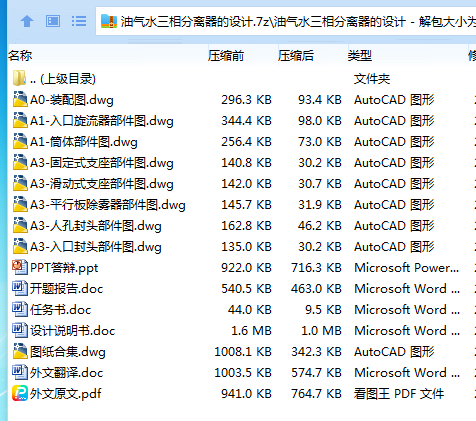Click the Microsoft Power... type cell
476x421 pixels.
[x=407, y=268]
